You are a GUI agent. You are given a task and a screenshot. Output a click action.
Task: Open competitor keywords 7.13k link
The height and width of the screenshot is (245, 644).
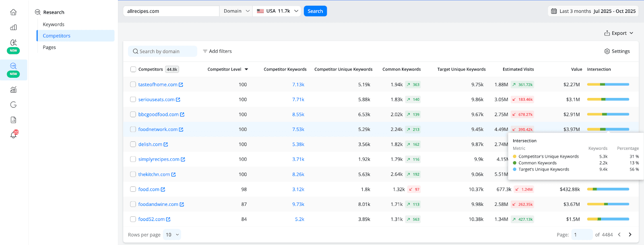[x=298, y=85]
